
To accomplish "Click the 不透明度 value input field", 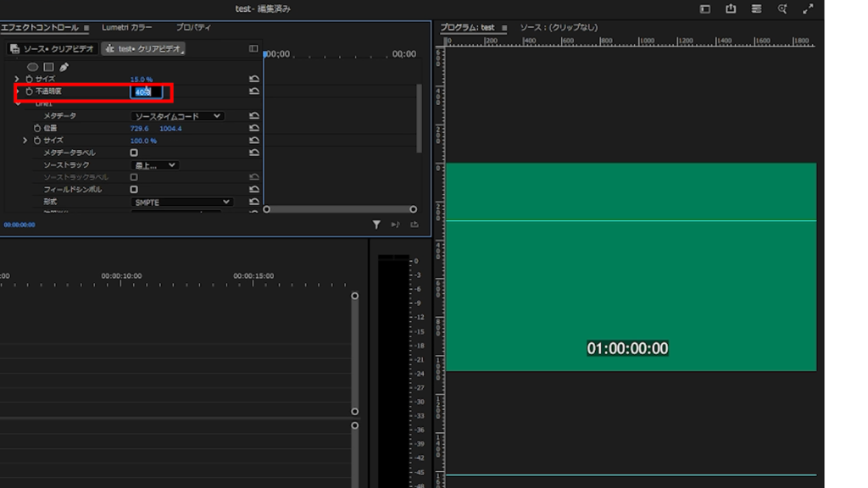I will coord(146,91).
